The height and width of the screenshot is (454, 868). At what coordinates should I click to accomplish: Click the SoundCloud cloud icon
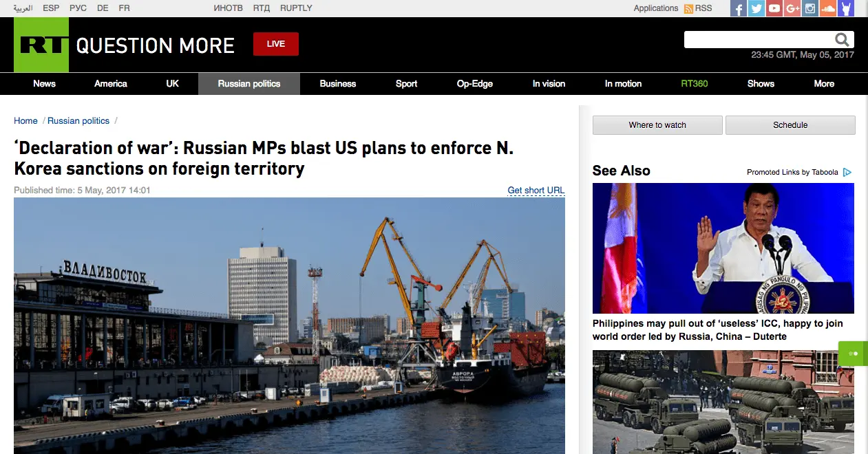(x=828, y=8)
